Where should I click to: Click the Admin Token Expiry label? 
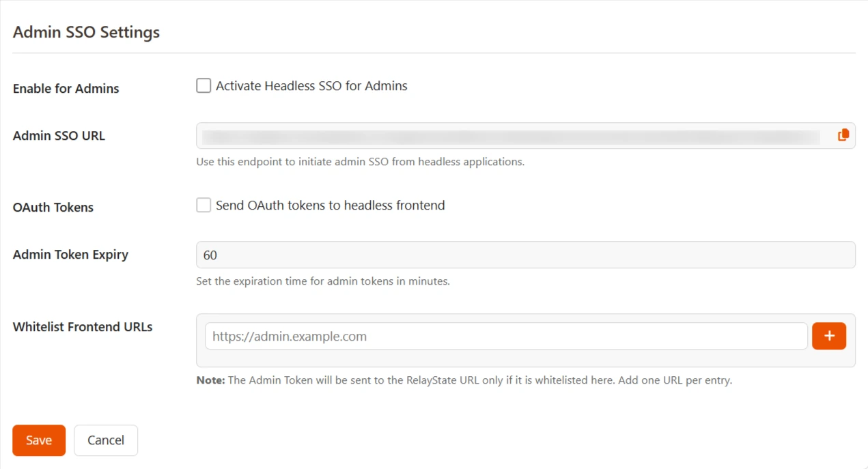pyautogui.click(x=70, y=254)
